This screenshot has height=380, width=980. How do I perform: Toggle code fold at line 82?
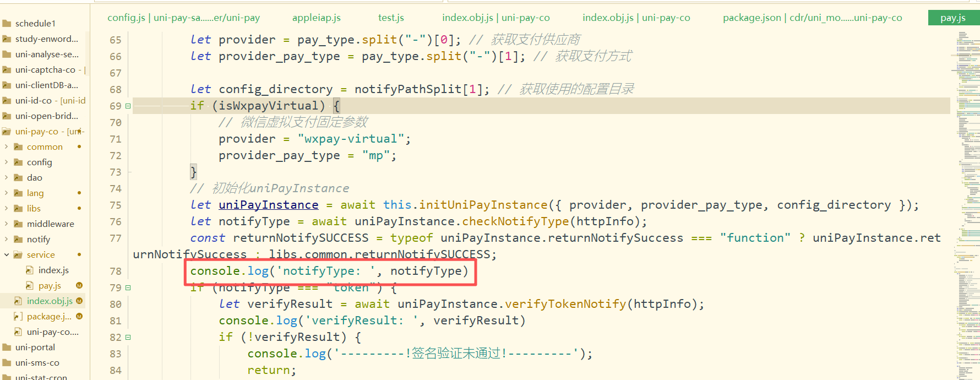pyautogui.click(x=128, y=338)
